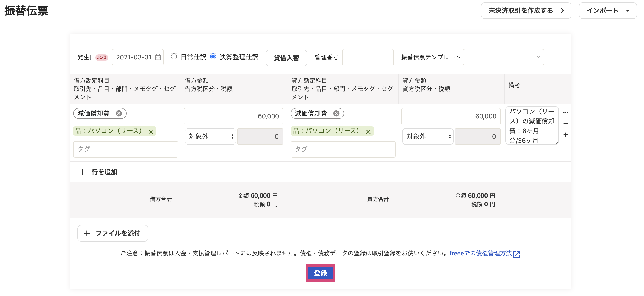This screenshot has width=644, height=296.
Task: Delete the credit パソコン（リース） item tag
Action: (x=368, y=132)
